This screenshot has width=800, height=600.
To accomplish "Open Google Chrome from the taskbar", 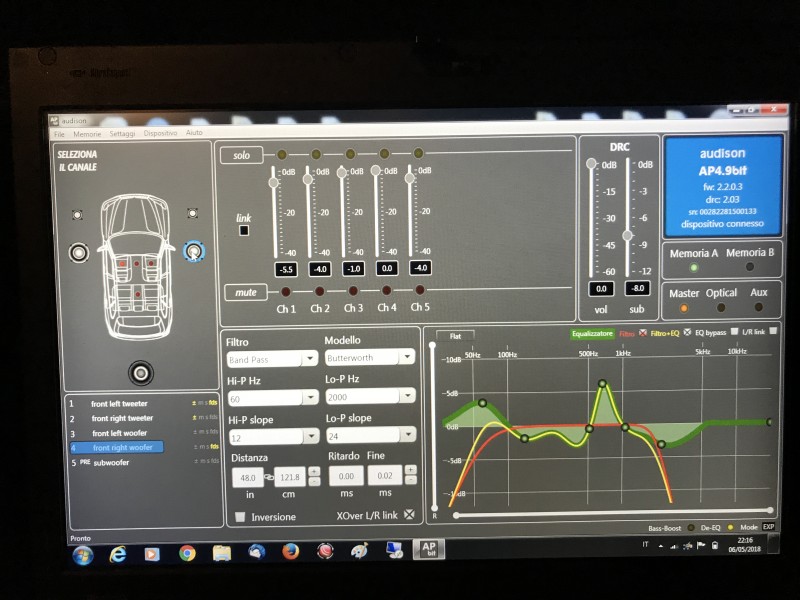I will pos(187,553).
